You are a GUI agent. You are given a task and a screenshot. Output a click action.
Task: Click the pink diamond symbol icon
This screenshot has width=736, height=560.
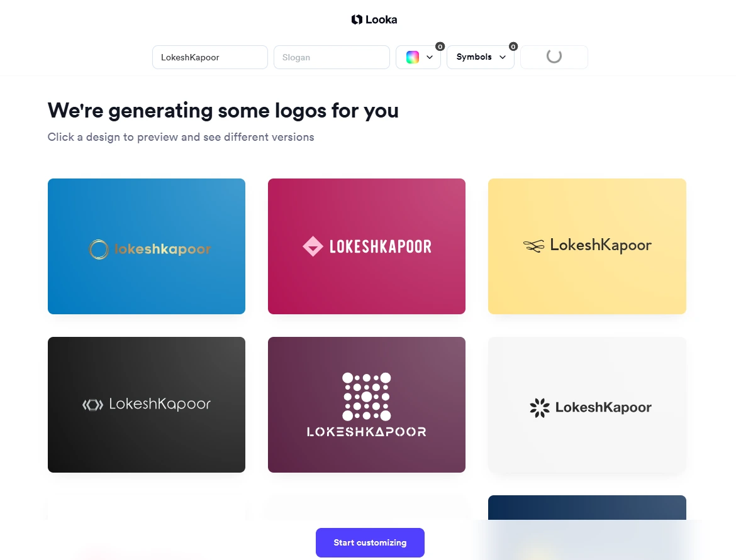(313, 246)
